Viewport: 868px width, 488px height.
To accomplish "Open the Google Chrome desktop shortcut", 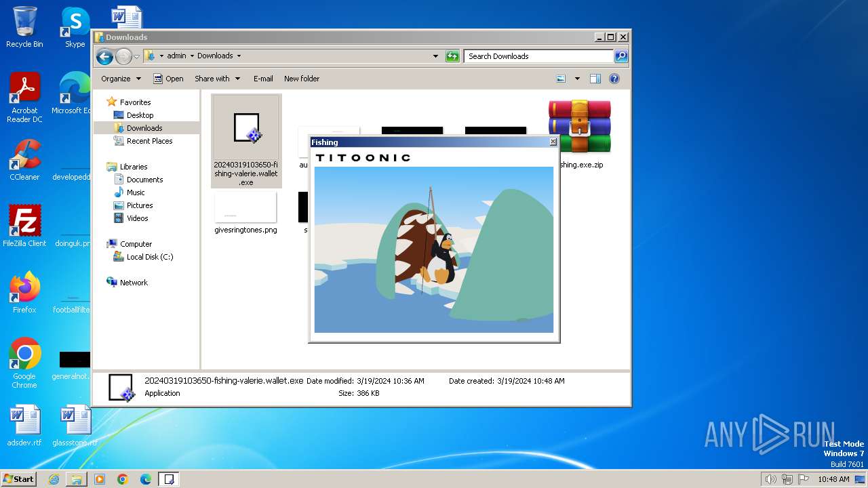I will tap(24, 363).
